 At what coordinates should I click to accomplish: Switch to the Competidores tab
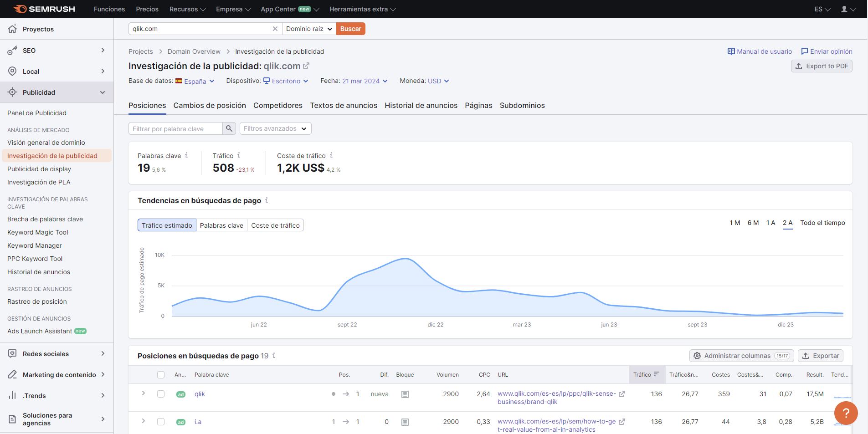click(278, 105)
